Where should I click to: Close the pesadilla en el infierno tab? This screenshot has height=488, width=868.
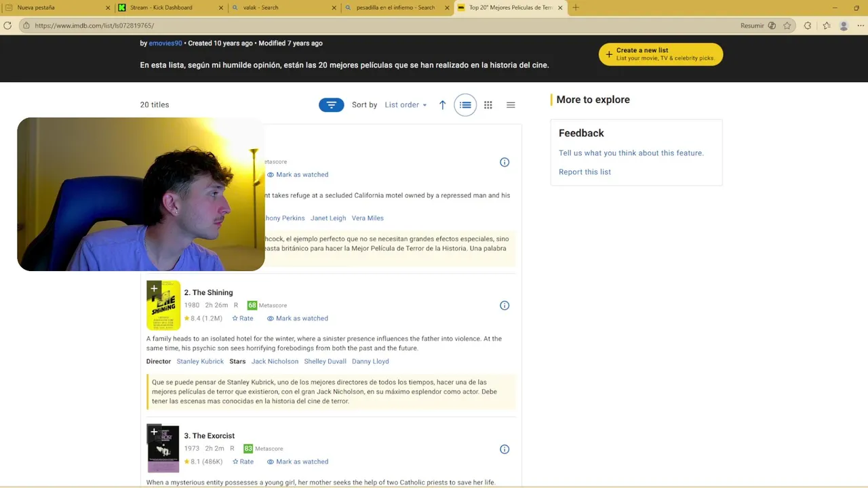pyautogui.click(x=447, y=7)
